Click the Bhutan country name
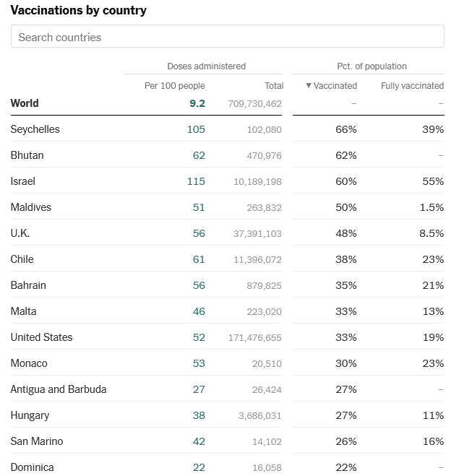This screenshot has width=459, height=476. point(27,155)
